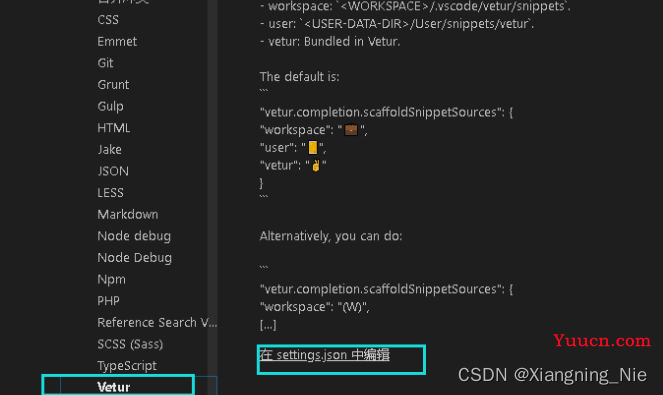This screenshot has height=395, width=663.
Task: Open TypeScript settings category
Action: point(127,365)
